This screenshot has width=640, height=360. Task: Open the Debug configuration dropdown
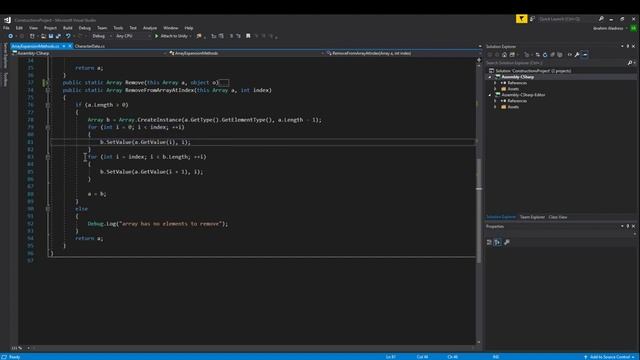101,36
